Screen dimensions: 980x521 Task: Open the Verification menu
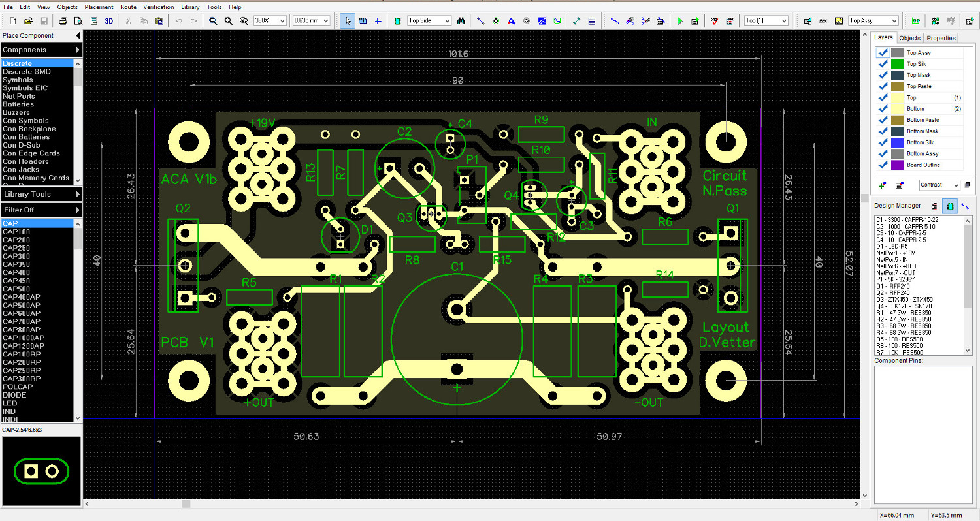point(159,7)
